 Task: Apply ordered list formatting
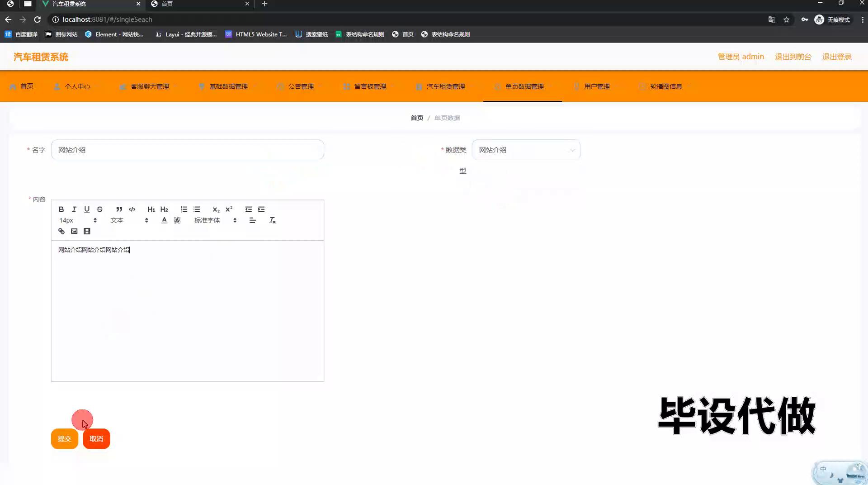pyautogui.click(x=184, y=209)
